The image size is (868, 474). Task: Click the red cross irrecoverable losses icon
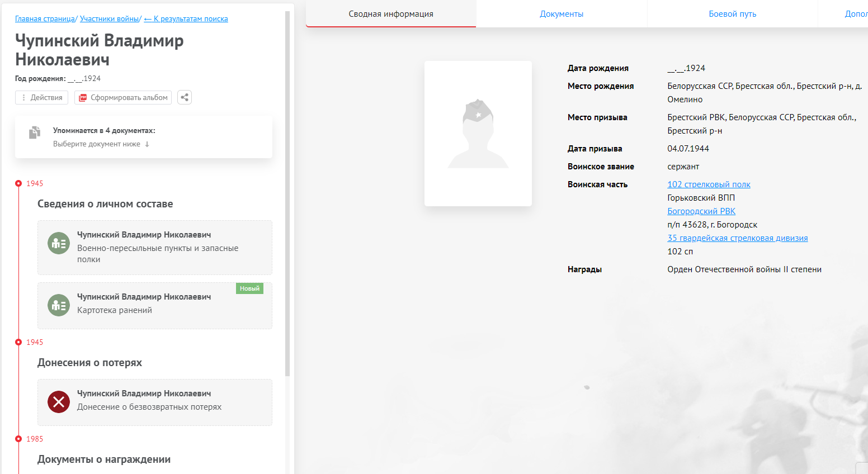click(x=59, y=402)
